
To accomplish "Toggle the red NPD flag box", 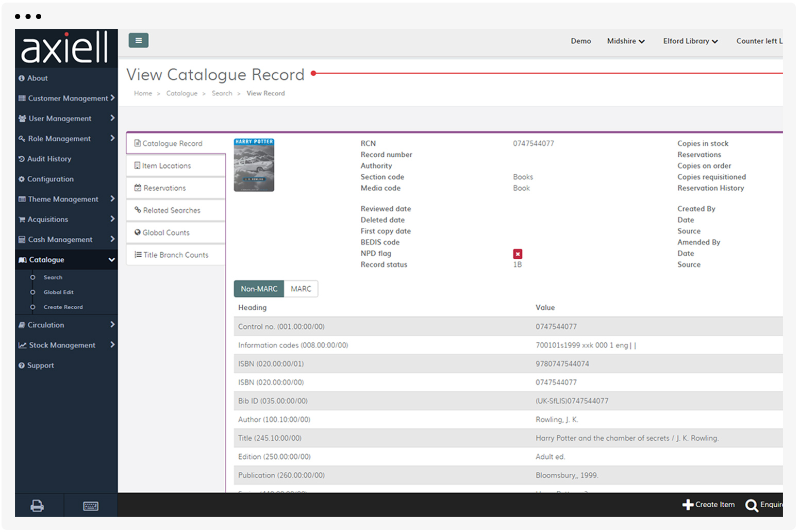I will pyautogui.click(x=518, y=254).
